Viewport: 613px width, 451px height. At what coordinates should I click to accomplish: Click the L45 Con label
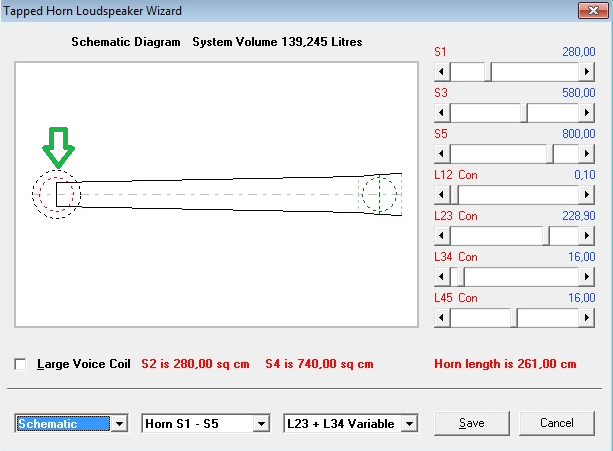tap(456, 298)
